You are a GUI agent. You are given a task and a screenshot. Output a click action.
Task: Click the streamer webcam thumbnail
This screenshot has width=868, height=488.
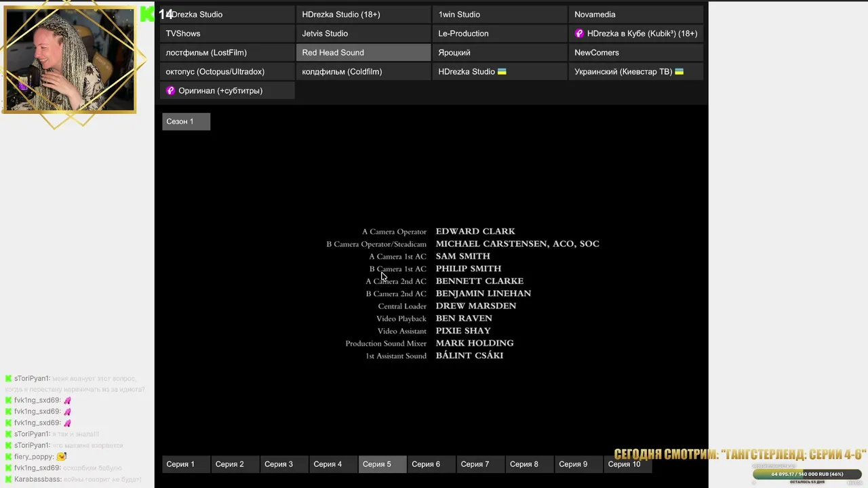(69, 58)
